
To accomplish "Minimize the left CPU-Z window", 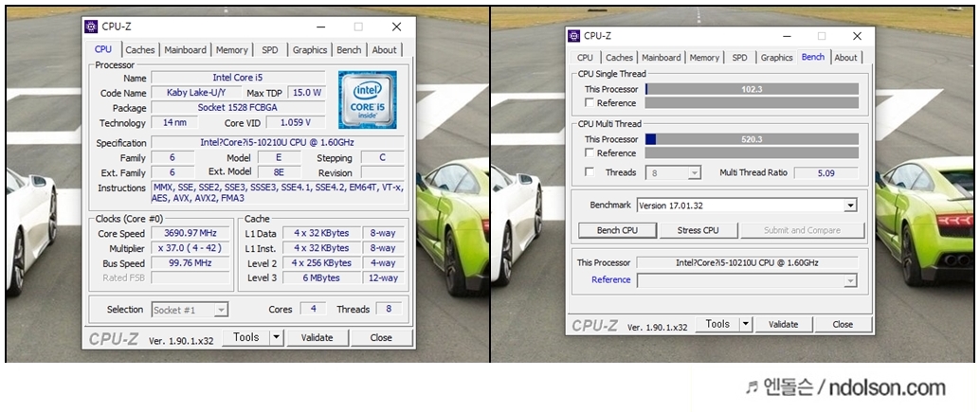I will pos(320,27).
